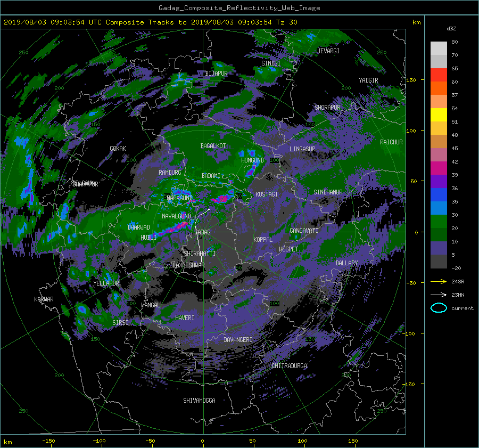Click the dBZ legend heading
Viewport: 479px width, 448px height.
(451, 28)
